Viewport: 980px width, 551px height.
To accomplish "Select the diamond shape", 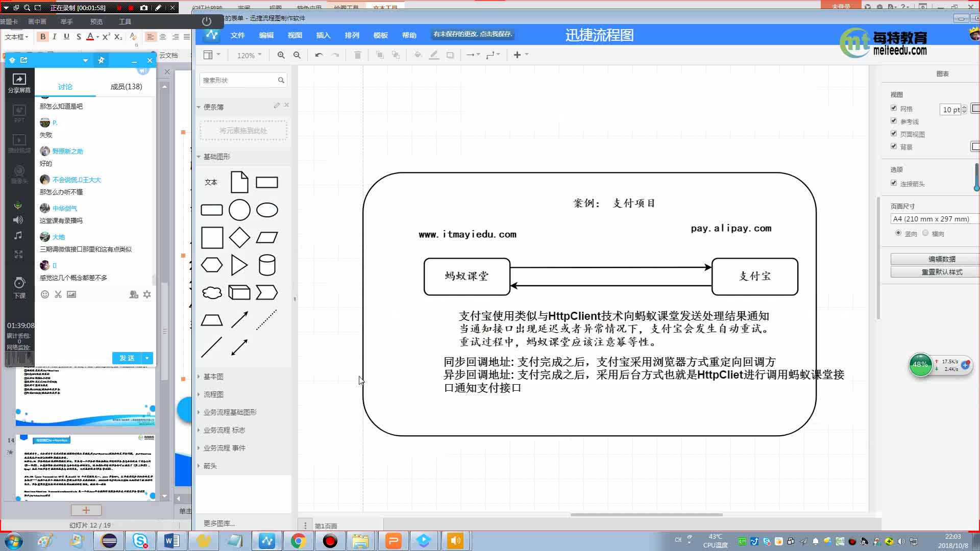I will pyautogui.click(x=239, y=237).
